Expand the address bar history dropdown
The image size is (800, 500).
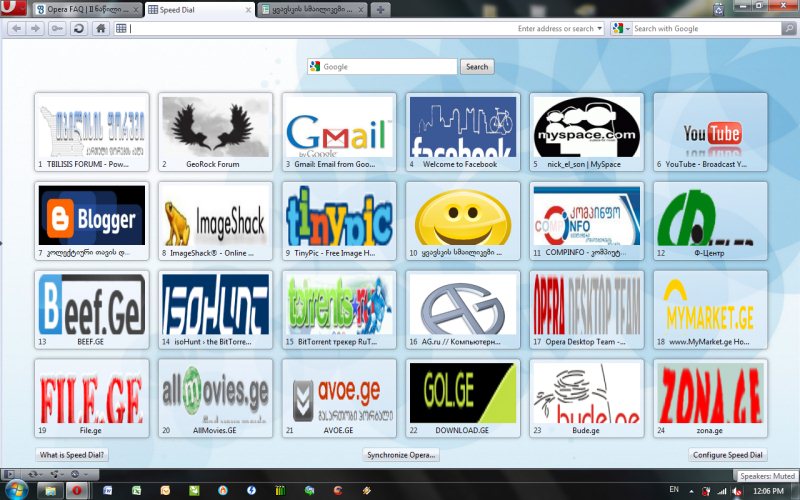599,29
